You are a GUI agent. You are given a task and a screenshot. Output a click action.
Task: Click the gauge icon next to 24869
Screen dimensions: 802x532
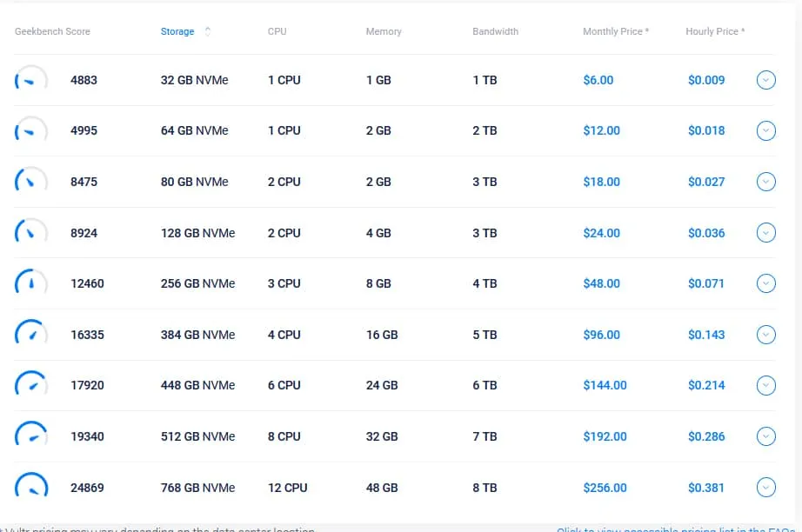click(31, 488)
